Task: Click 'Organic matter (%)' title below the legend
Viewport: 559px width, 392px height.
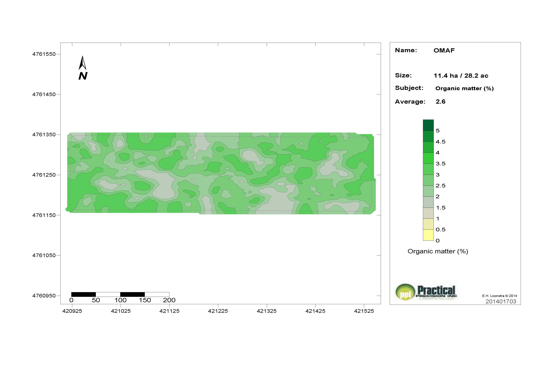Action: [x=438, y=251]
